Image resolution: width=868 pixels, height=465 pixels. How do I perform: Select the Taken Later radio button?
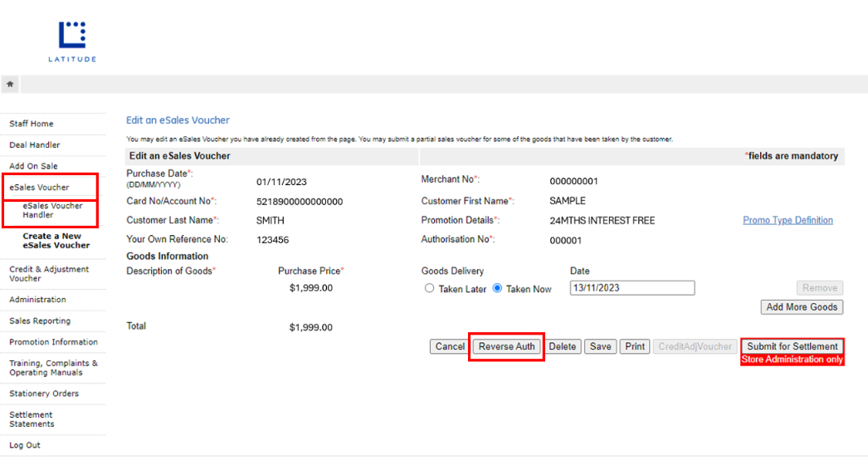(x=429, y=289)
